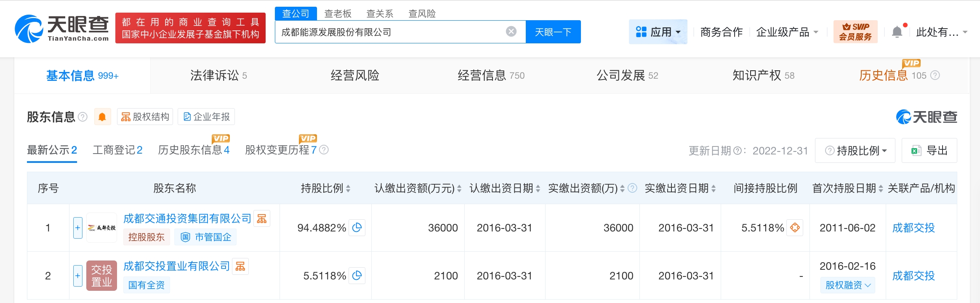Click the orange bell alert icon beside 股东信息
This screenshot has height=303, width=980.
pyautogui.click(x=102, y=117)
